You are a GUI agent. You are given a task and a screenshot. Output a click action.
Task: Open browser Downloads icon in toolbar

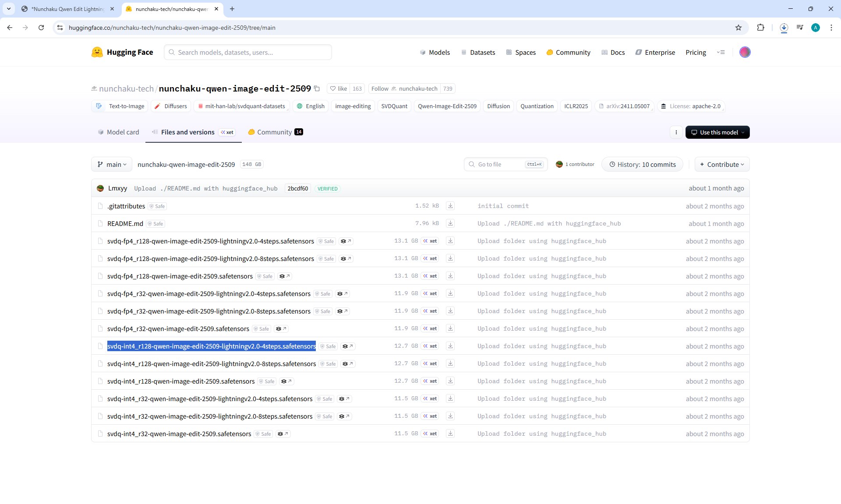click(784, 28)
